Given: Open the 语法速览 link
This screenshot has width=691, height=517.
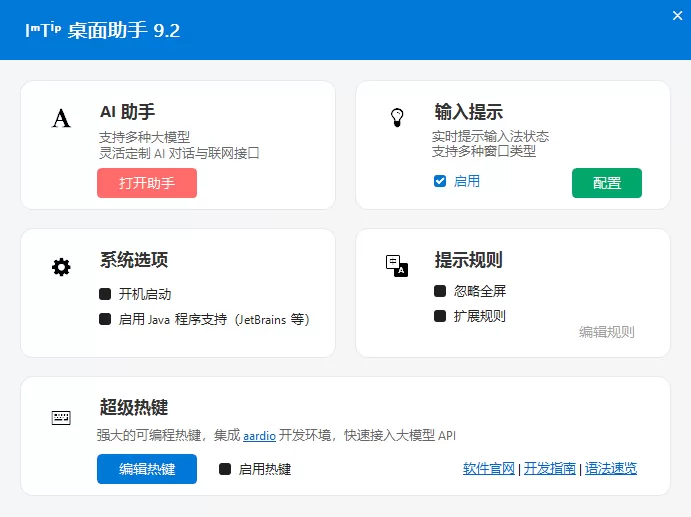Looking at the screenshot, I should [x=611, y=468].
